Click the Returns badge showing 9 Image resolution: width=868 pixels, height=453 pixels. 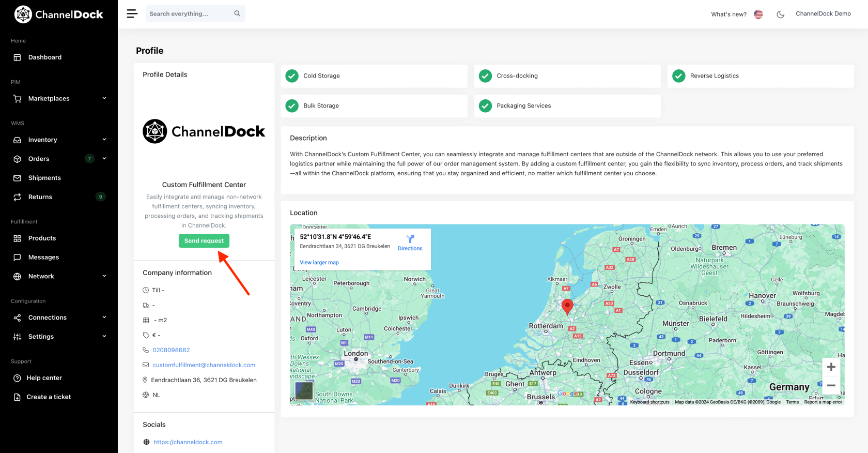[x=101, y=197]
